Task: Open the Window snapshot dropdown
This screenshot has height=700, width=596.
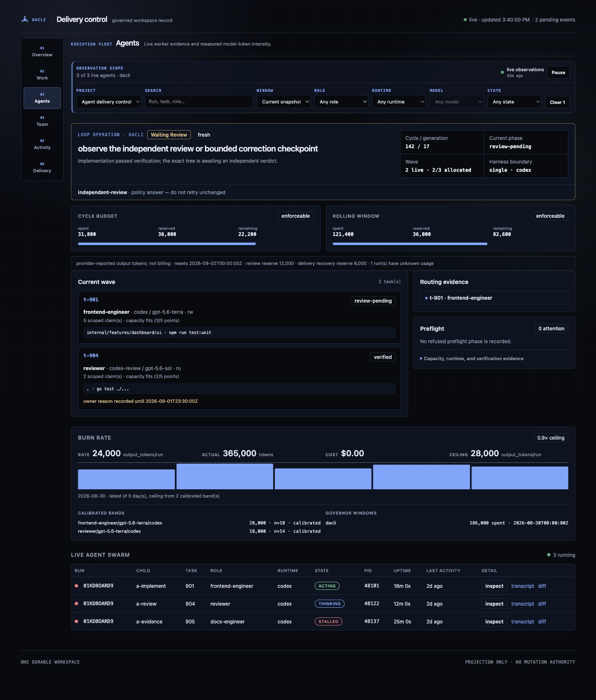Action: click(x=284, y=102)
